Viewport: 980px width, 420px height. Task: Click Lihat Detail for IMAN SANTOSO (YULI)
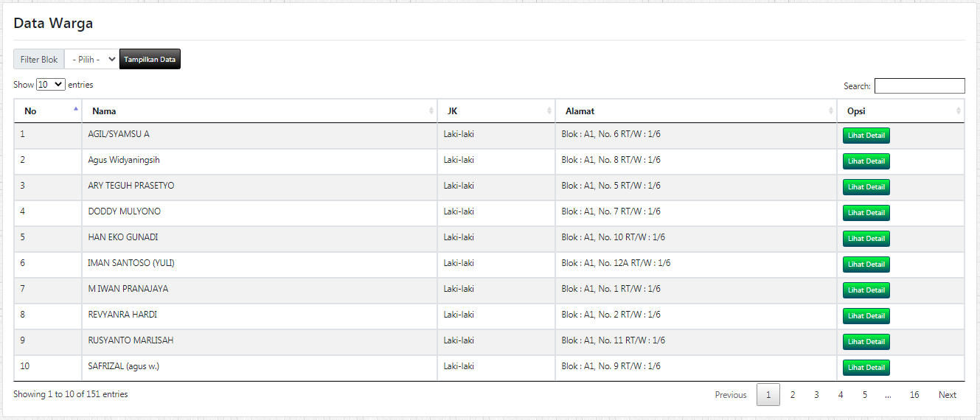(866, 265)
